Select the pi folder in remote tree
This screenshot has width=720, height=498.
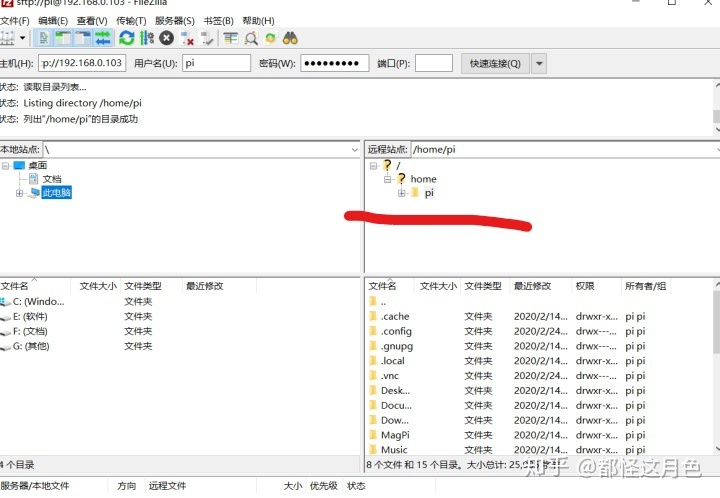(429, 193)
